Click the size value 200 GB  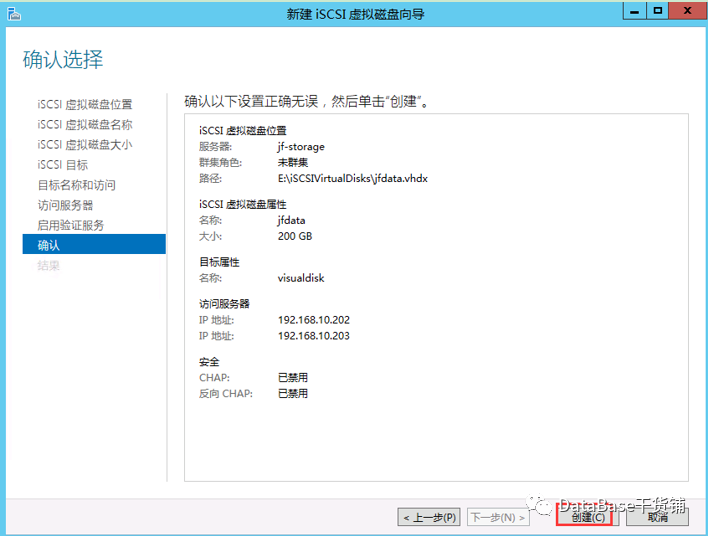pos(295,236)
